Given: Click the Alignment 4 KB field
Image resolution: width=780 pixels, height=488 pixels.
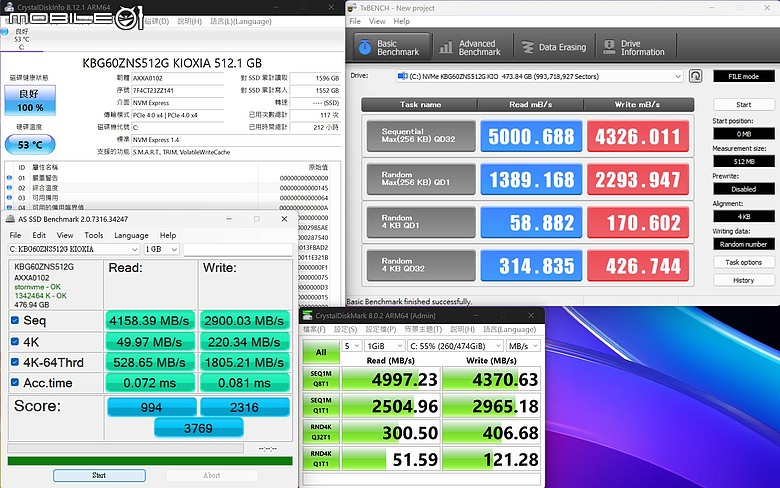Looking at the screenshot, I should tap(744, 216).
